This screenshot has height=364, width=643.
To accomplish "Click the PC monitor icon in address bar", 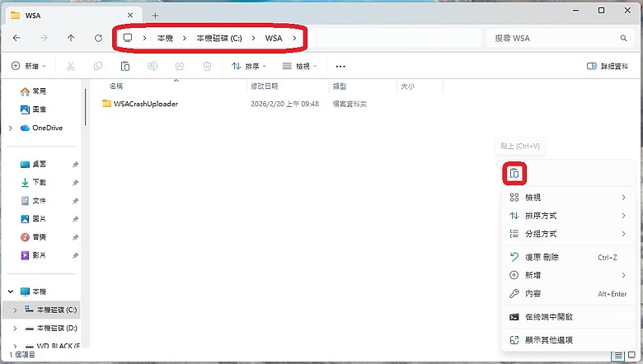I will click(128, 38).
